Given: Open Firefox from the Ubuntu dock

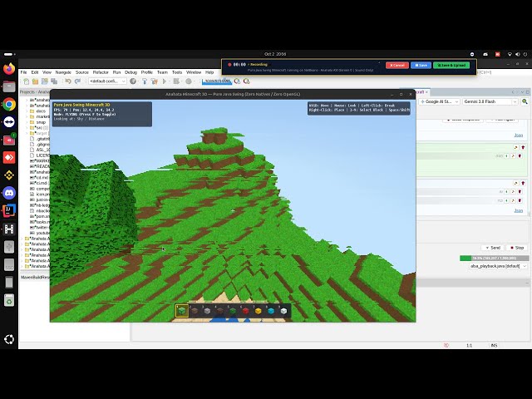Looking at the screenshot, I should (9, 69).
